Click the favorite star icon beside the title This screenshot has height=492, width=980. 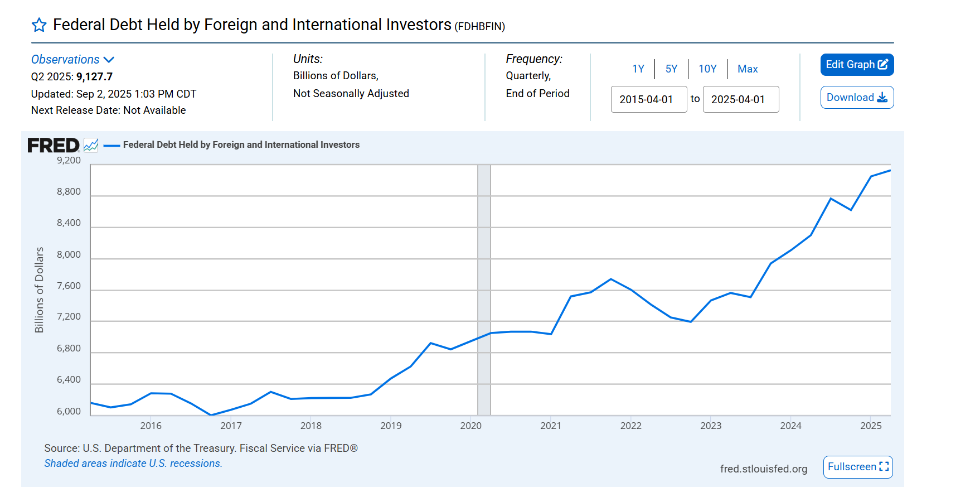coord(39,25)
